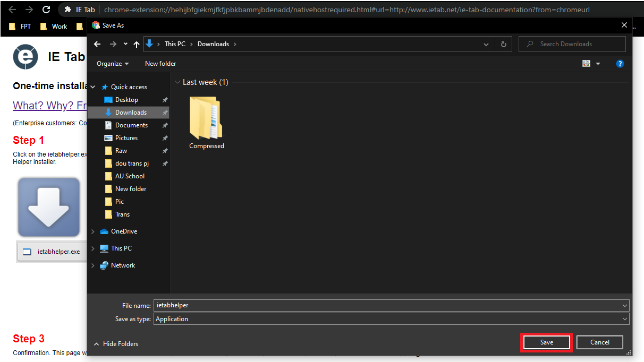This screenshot has height=362, width=644.
Task: Select the AU School folder
Action: tap(130, 176)
